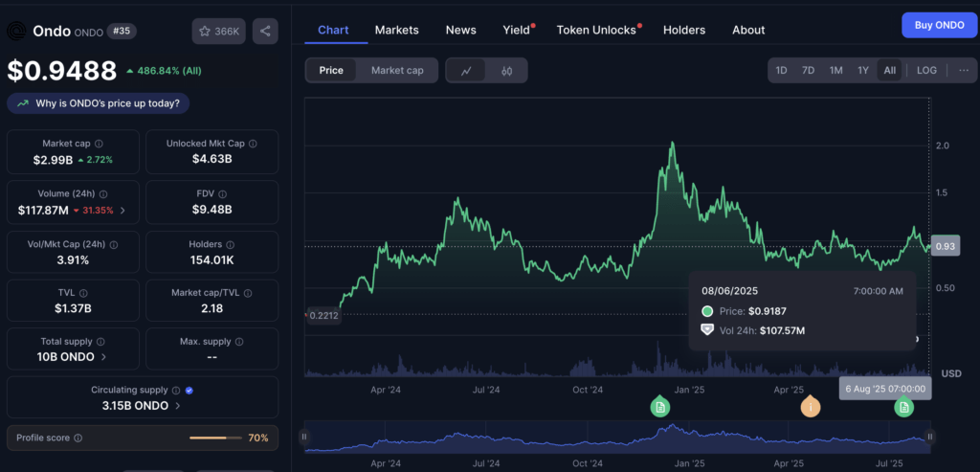Click TVL info icon

pos(84,293)
